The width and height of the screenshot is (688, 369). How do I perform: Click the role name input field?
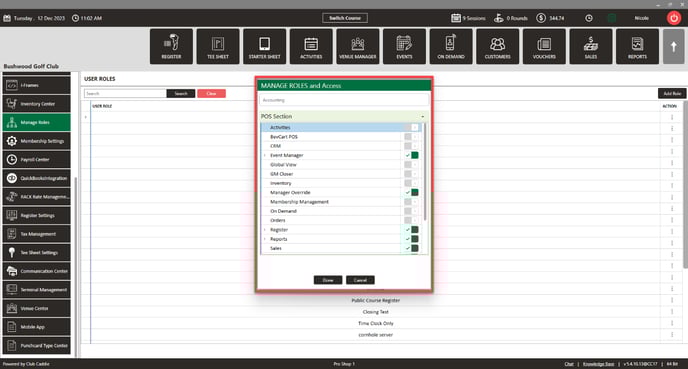[x=344, y=100]
